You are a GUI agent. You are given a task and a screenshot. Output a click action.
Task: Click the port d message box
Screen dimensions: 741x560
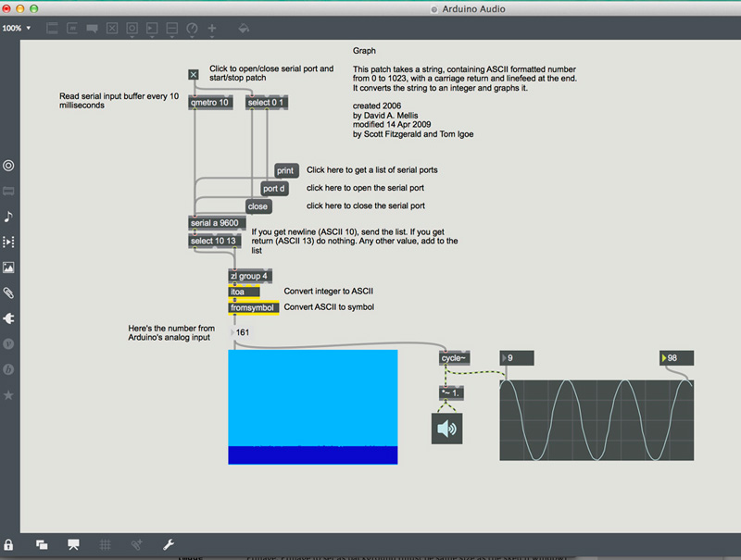(x=274, y=189)
